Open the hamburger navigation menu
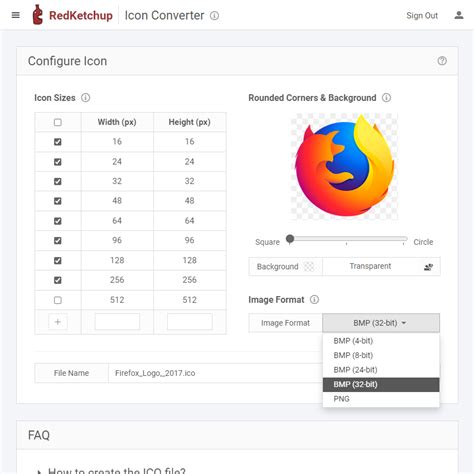Screen dimensions: 474x474 16,15
